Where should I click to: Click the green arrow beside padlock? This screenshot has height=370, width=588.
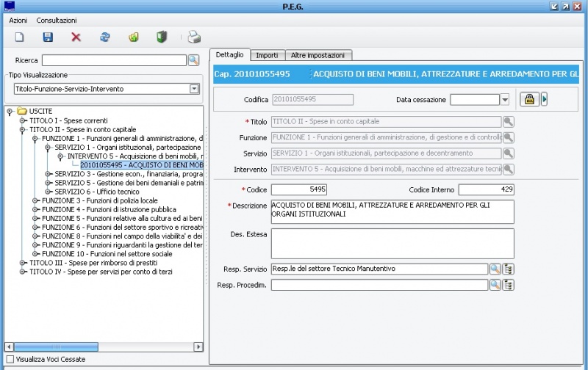coord(545,99)
